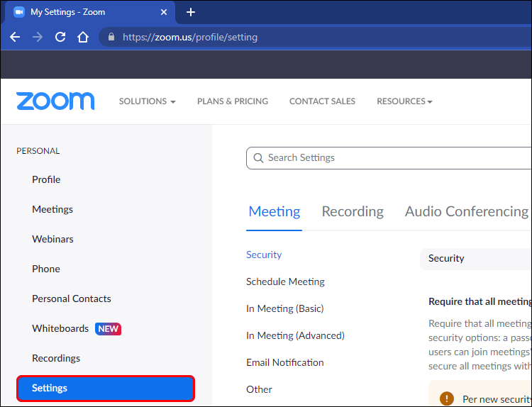The height and width of the screenshot is (407, 532).
Task: Click the Zoom logo
Action: click(55, 101)
